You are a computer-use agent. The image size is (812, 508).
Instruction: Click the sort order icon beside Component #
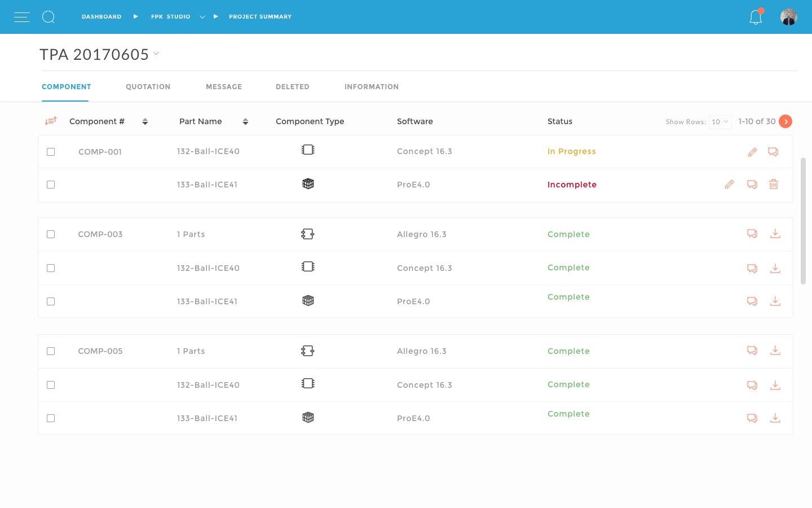point(51,121)
